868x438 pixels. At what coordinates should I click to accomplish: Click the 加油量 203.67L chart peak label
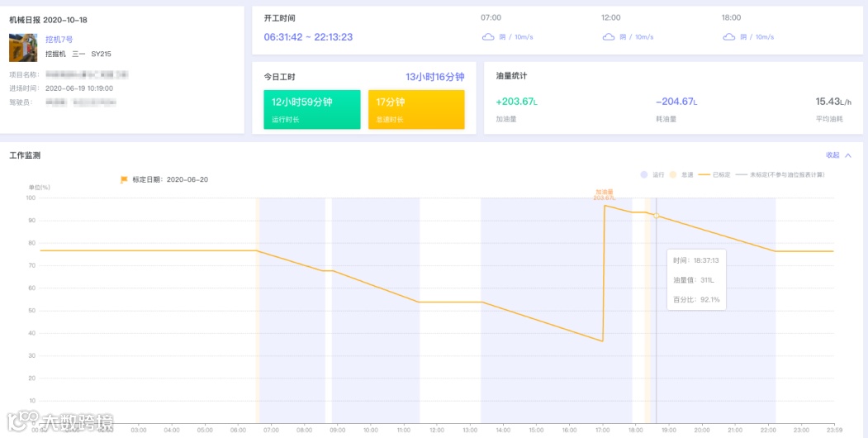pos(604,194)
